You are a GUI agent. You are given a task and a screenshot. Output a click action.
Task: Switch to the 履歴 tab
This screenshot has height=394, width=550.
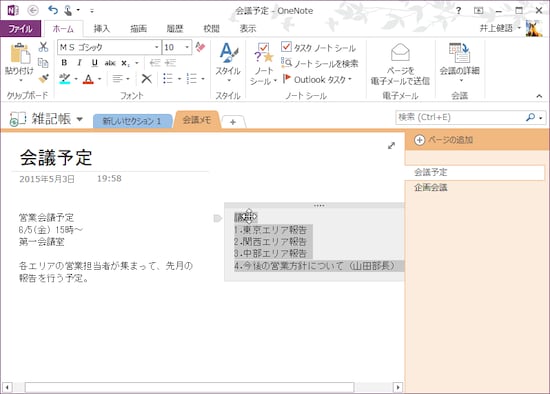[175, 29]
